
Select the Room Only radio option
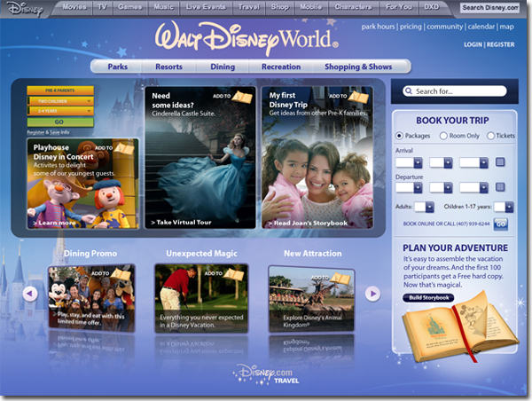443,136
